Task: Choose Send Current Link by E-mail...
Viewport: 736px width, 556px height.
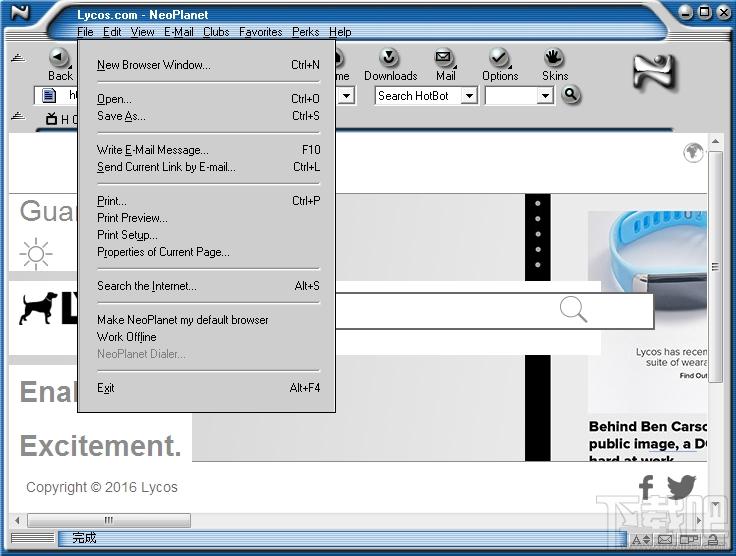Action: pos(208,167)
